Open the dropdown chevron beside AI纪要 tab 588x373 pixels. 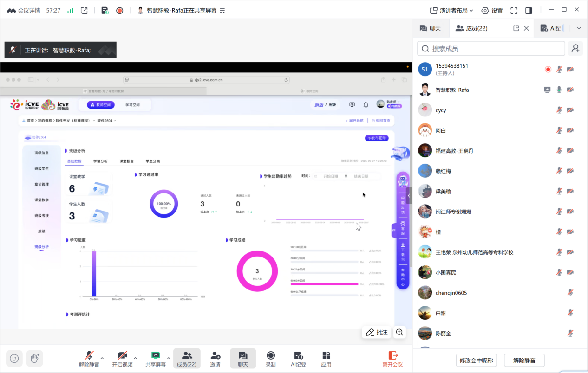point(579,28)
